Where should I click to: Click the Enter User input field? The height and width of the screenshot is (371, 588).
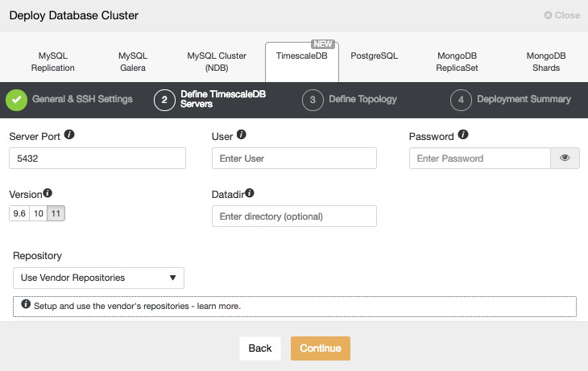coord(294,159)
